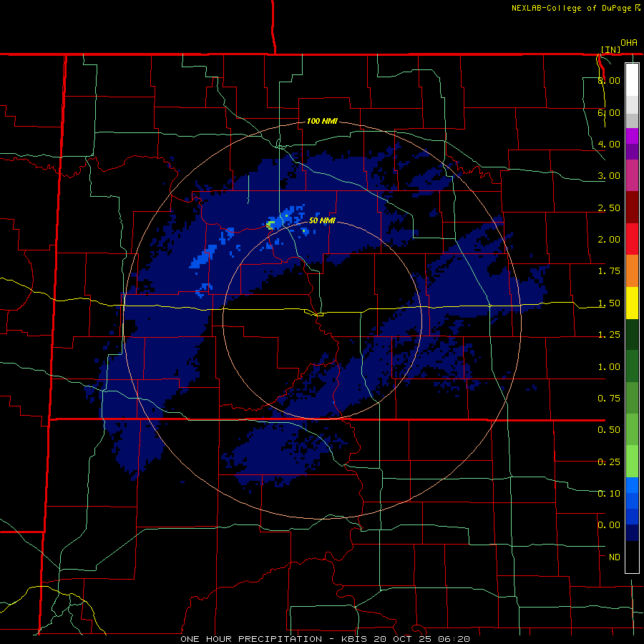Click the 1.00 legend value
Viewport: 644px width, 644px height.
coord(609,367)
